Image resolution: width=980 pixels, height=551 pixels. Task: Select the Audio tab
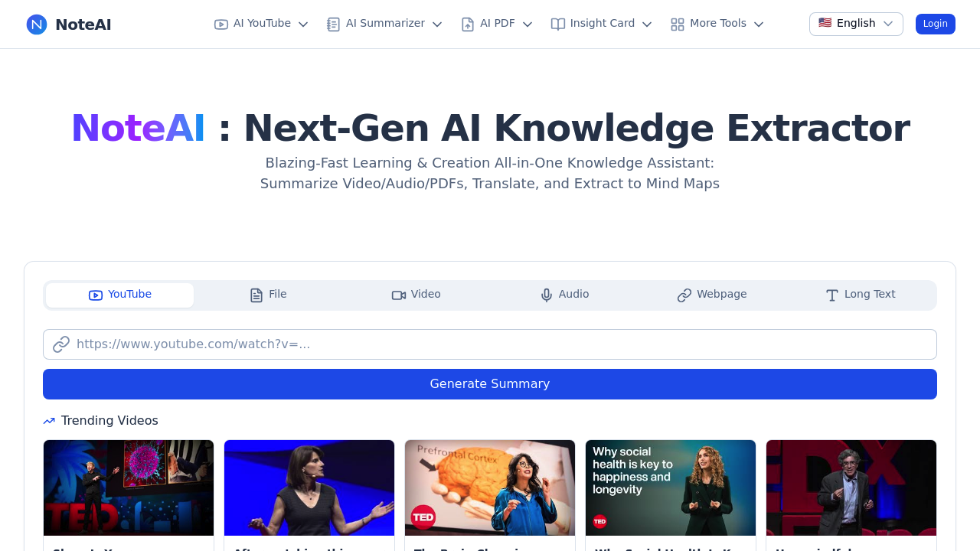(x=564, y=295)
